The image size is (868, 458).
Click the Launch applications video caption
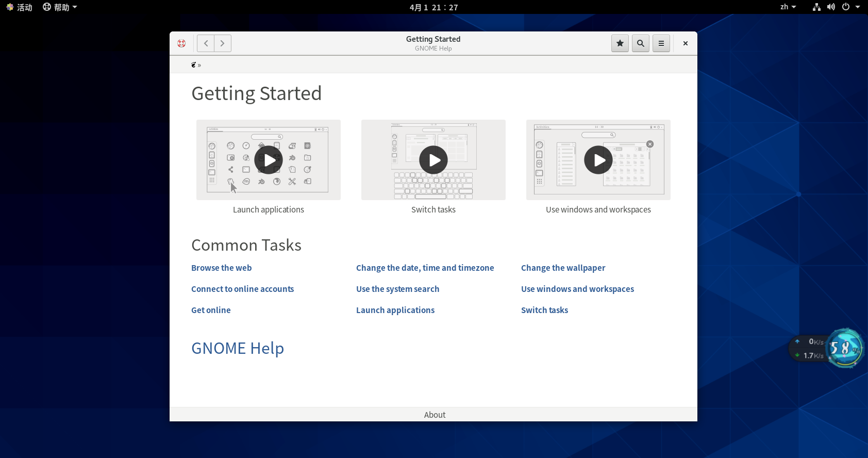(269, 209)
